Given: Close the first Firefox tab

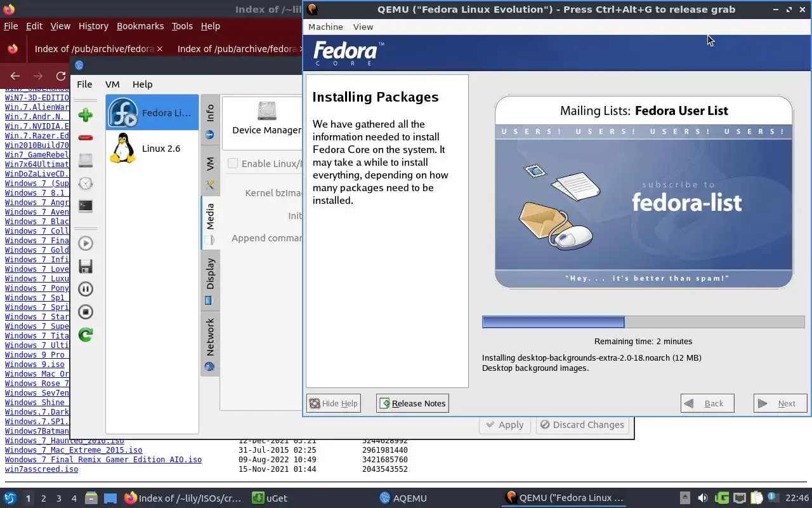Looking at the screenshot, I should pyautogui.click(x=159, y=49).
